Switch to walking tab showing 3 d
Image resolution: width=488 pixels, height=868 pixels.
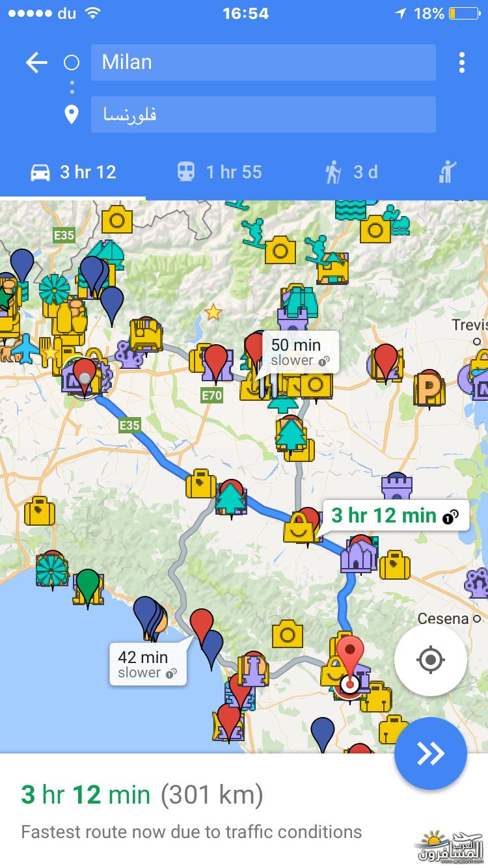[351, 172]
